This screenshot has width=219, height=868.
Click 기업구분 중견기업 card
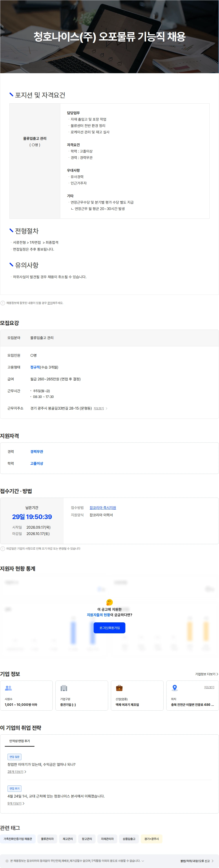82,696
